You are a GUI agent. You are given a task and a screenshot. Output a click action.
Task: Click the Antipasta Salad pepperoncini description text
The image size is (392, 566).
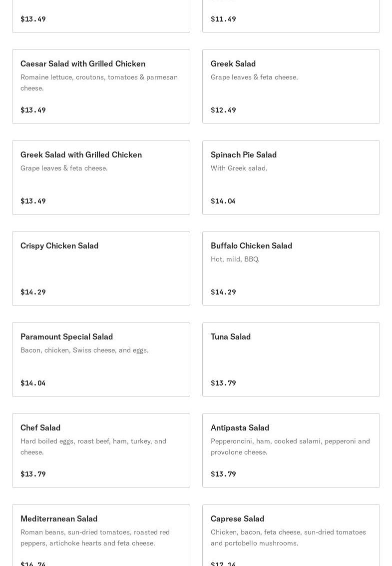[290, 446]
